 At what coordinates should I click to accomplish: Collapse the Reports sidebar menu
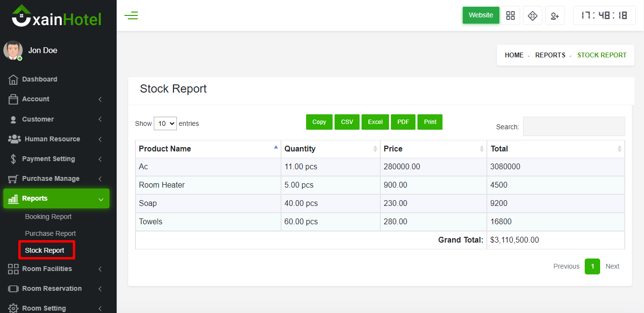pos(56,198)
